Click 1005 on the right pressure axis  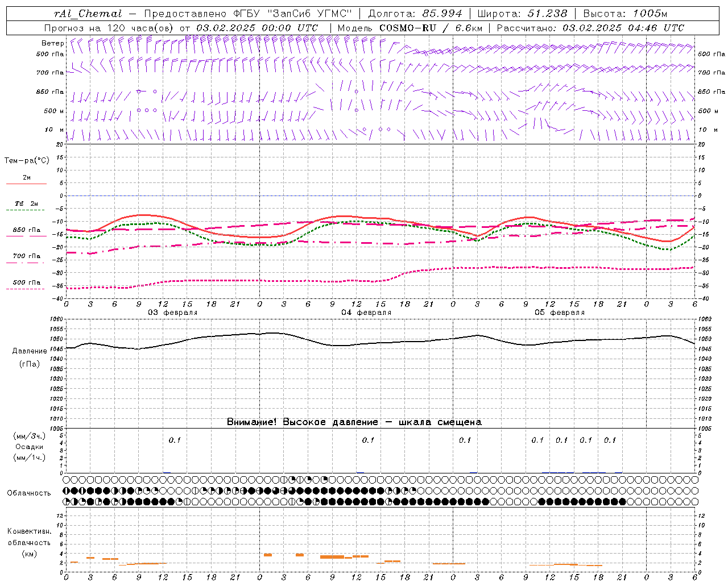click(x=704, y=429)
